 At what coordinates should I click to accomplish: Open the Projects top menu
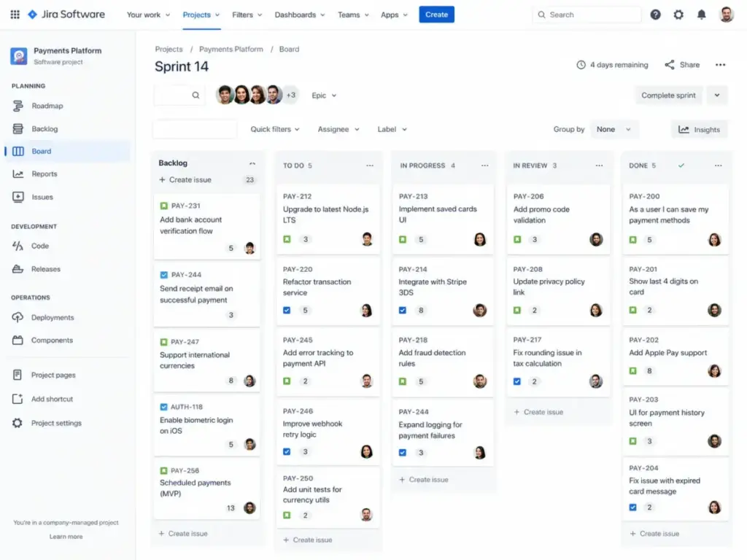coord(201,15)
